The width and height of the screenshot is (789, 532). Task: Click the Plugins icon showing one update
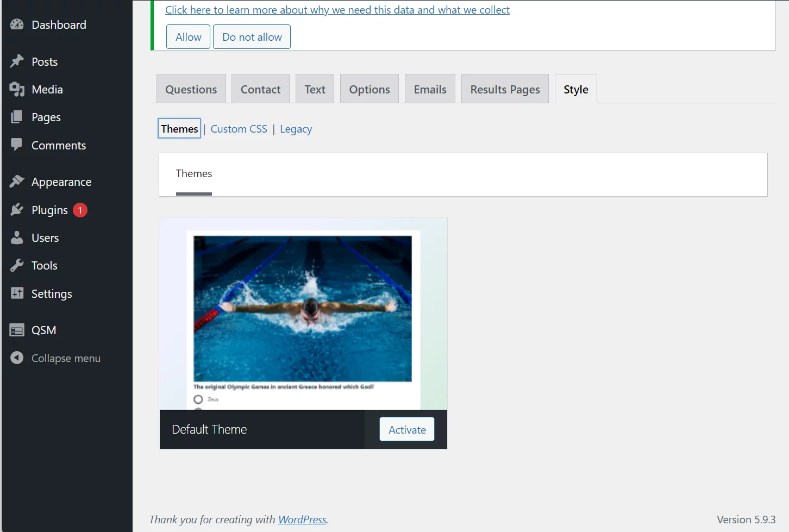tap(17, 209)
